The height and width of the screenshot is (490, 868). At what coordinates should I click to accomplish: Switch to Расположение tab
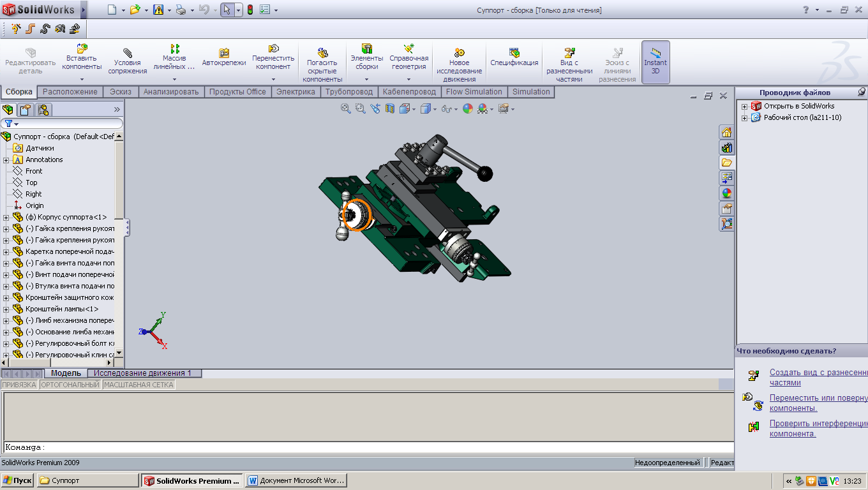70,92
